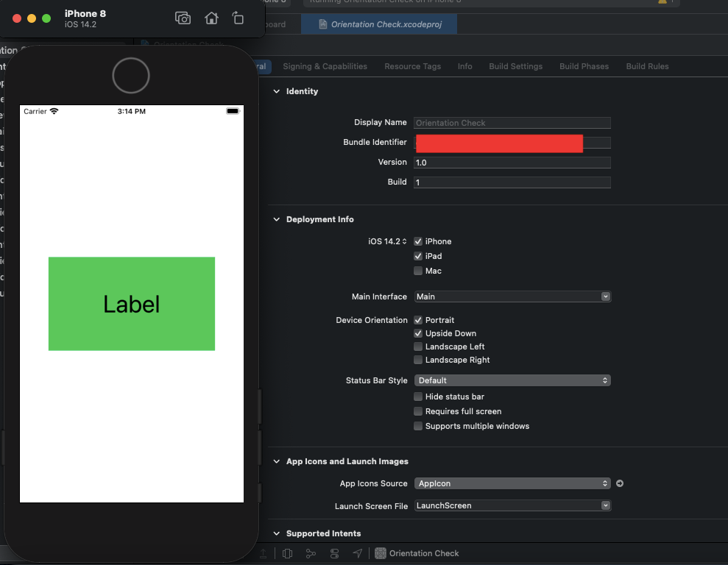Check the Hide status bar option

pos(418,397)
